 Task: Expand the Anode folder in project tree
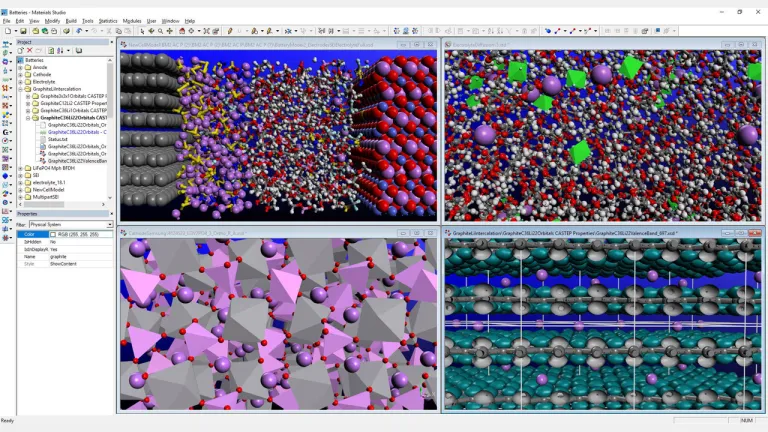pyautogui.click(x=20, y=67)
